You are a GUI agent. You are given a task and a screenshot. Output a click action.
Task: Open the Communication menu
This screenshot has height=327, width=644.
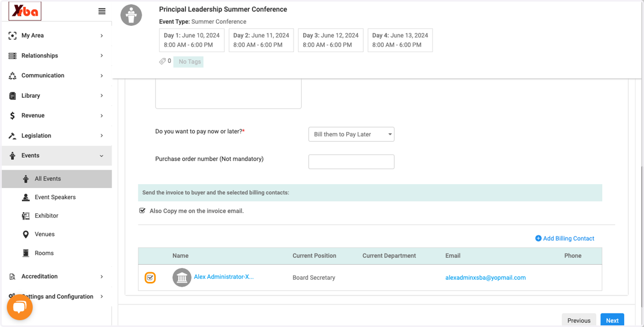(x=56, y=76)
